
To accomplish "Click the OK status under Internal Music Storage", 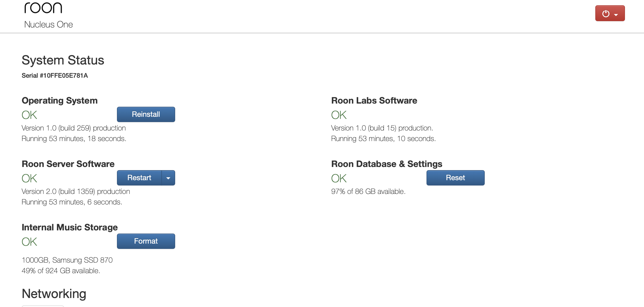I will point(29,242).
